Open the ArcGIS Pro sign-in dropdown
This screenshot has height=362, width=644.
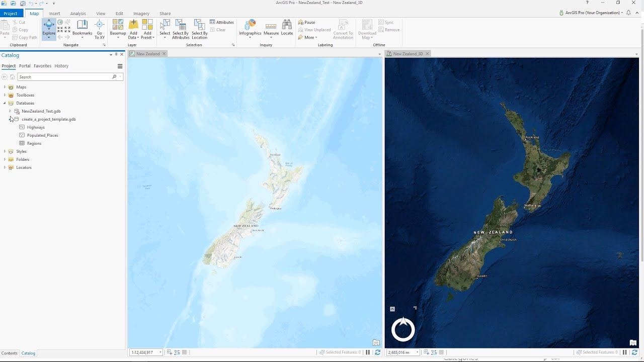tap(591, 13)
